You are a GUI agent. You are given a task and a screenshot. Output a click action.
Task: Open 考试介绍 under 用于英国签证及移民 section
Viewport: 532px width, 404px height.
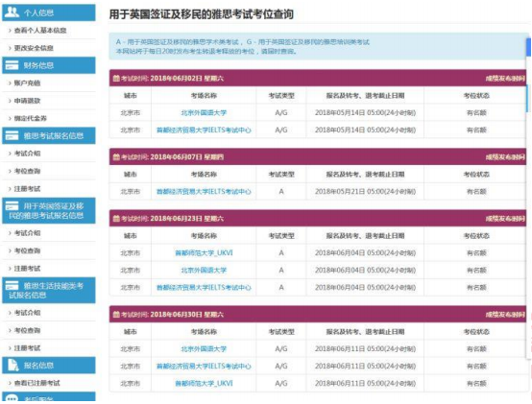pyautogui.click(x=27, y=233)
